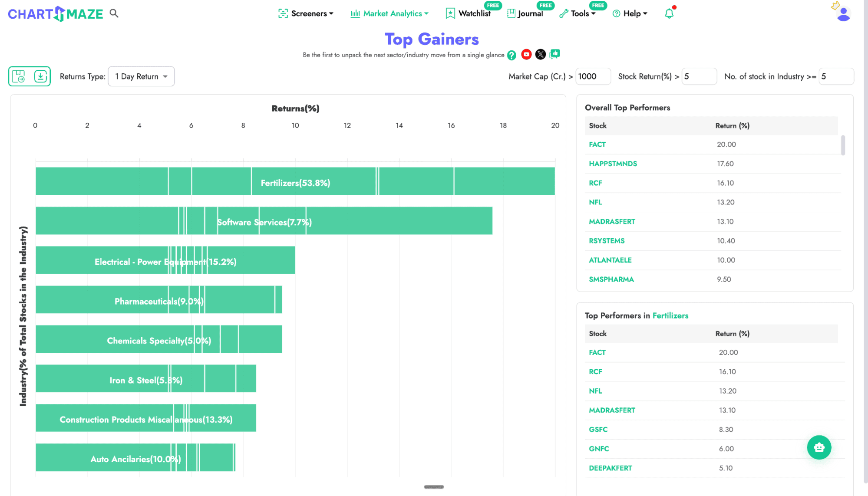Expand the Help menu
Screen dimensions: 868x496
635,13
